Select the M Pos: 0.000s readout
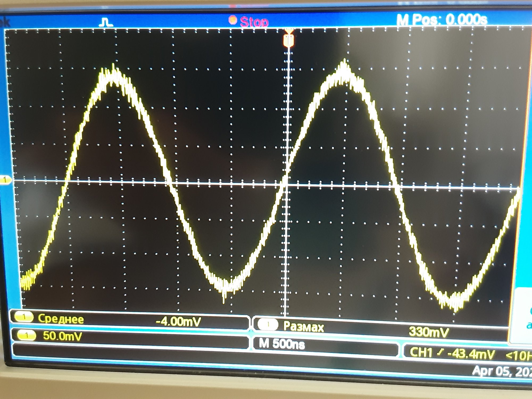This screenshot has height=399, width=532. point(442,20)
